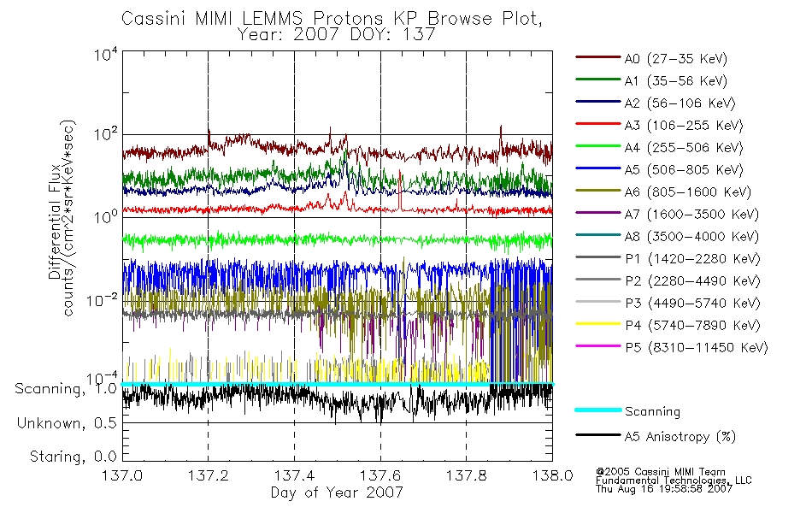This screenshot has height=513, width=812.
Task: Click the P1 (1420-2280 KeV) legend label
Action: tap(692, 259)
